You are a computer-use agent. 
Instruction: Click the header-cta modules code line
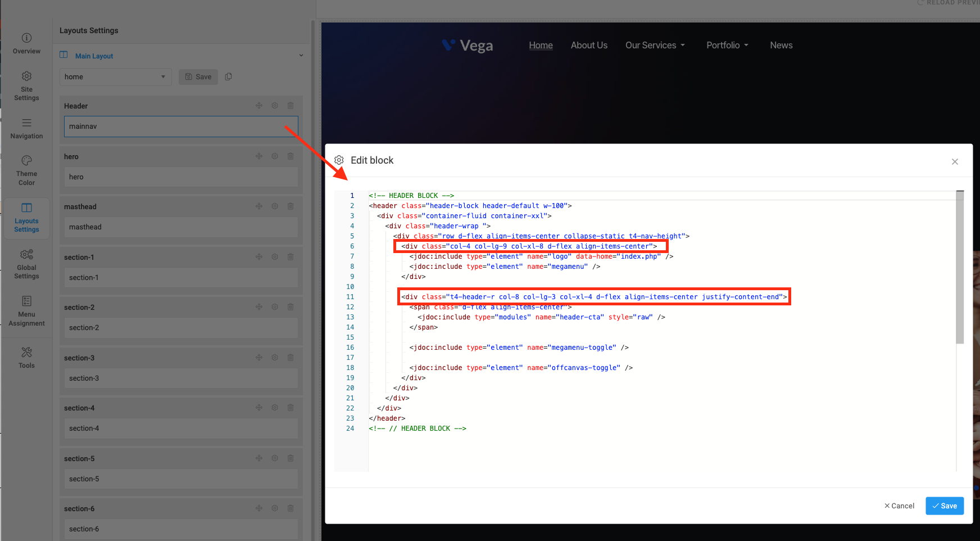tap(541, 317)
